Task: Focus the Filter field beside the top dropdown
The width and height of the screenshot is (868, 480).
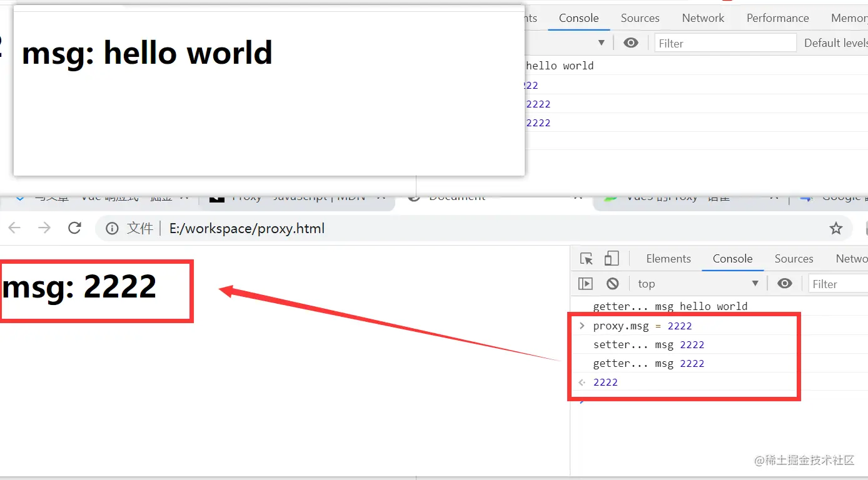Action: (838, 284)
